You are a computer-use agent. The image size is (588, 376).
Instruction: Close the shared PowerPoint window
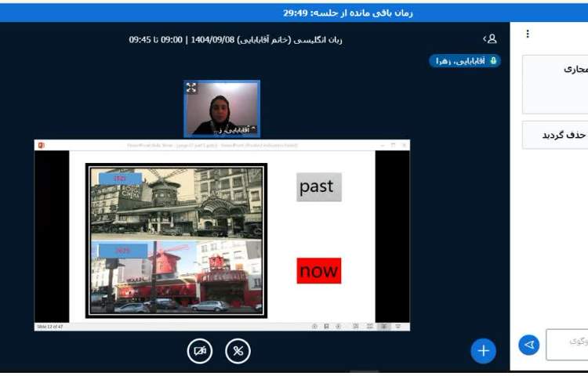405,145
